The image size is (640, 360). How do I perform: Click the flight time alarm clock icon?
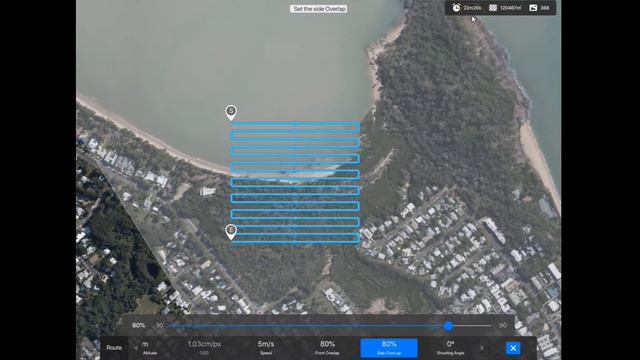point(456,8)
